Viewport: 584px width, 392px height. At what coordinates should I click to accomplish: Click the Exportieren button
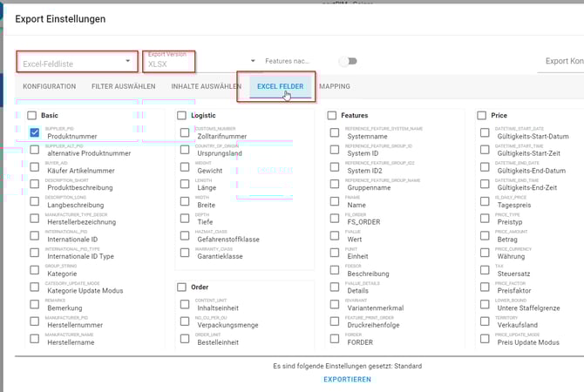pyautogui.click(x=347, y=380)
